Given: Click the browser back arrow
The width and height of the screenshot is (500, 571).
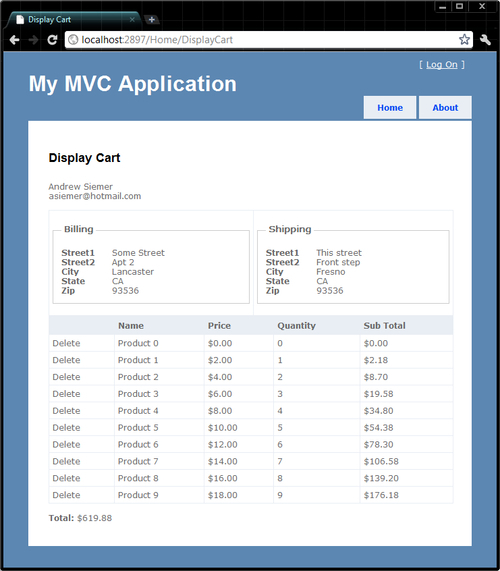Looking at the screenshot, I should [x=15, y=40].
